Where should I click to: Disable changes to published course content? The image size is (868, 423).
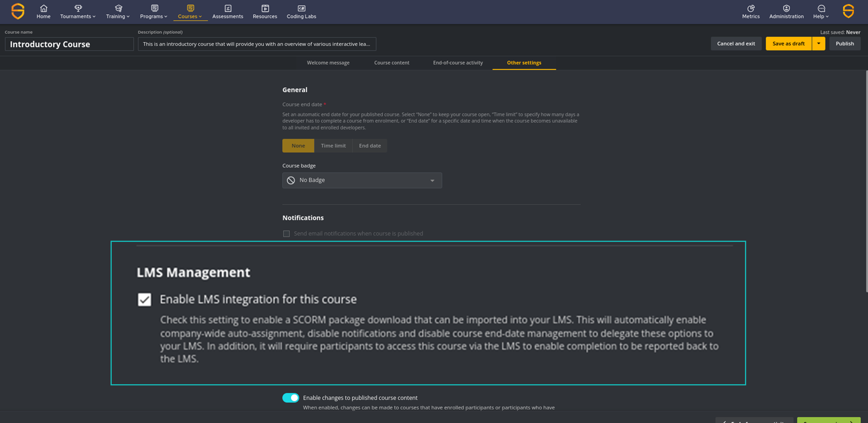tap(291, 398)
